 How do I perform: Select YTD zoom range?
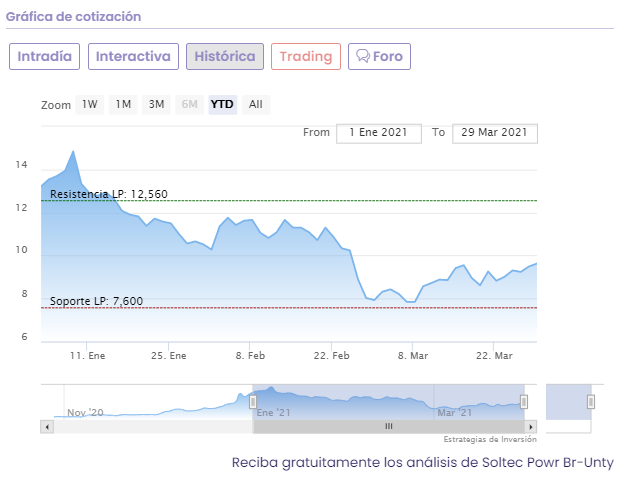tap(222, 105)
